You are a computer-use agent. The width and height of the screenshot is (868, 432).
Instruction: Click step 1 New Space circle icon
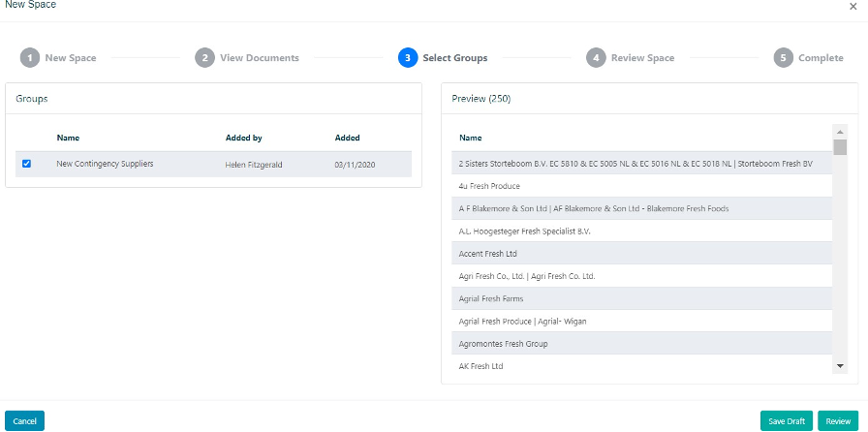pyautogui.click(x=31, y=58)
